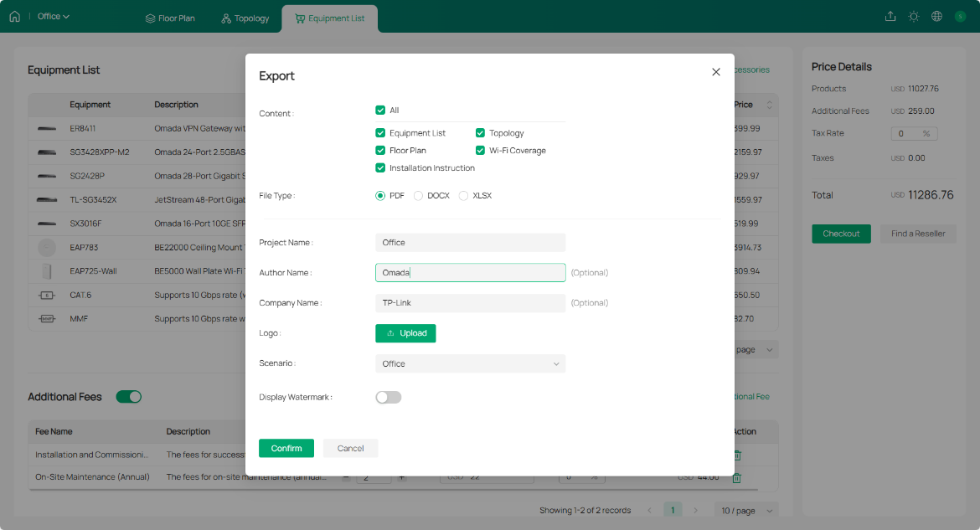Image resolution: width=980 pixels, height=530 pixels.
Task: Open the Scenario dropdown
Action: tap(470, 363)
